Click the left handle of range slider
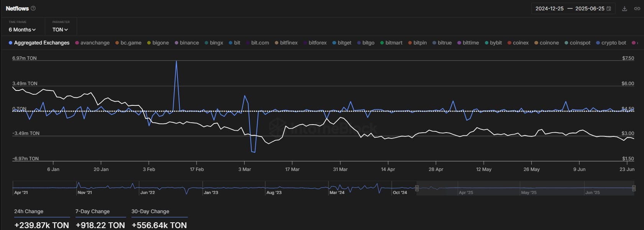 417,188
